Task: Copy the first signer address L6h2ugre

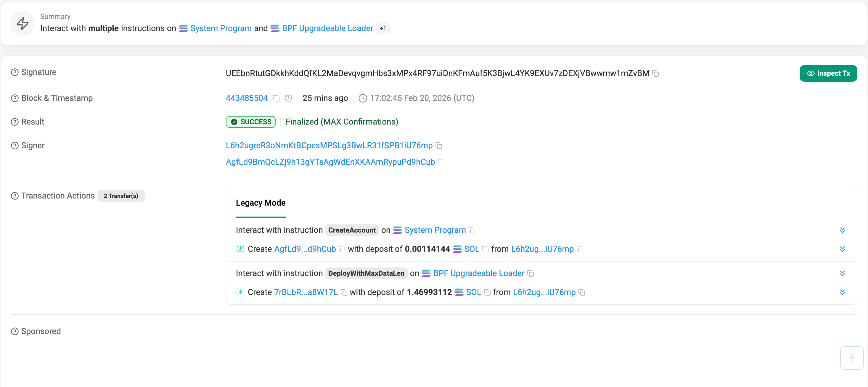Action: (439, 146)
